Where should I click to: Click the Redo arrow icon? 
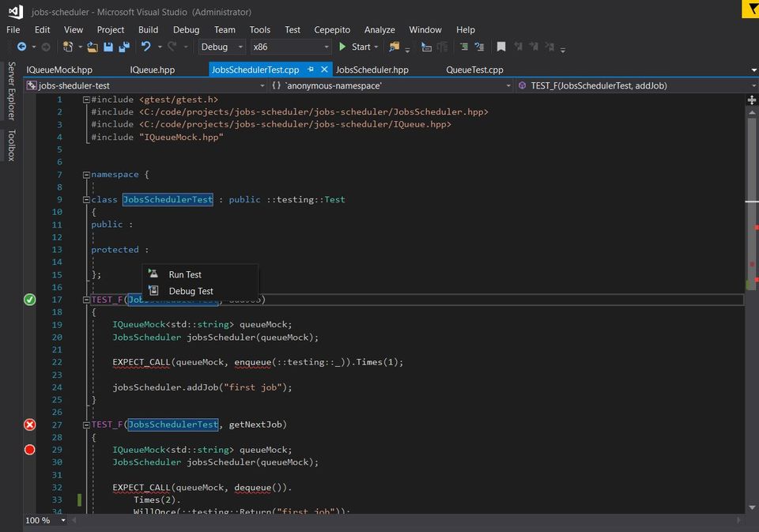172,47
